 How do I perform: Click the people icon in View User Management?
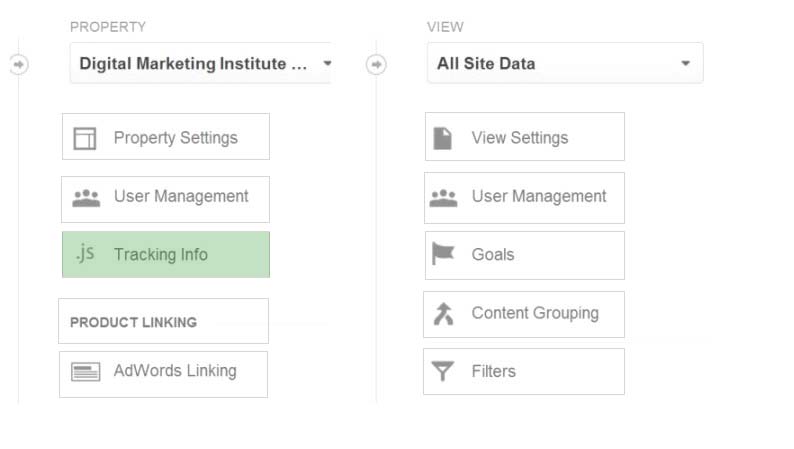(444, 198)
